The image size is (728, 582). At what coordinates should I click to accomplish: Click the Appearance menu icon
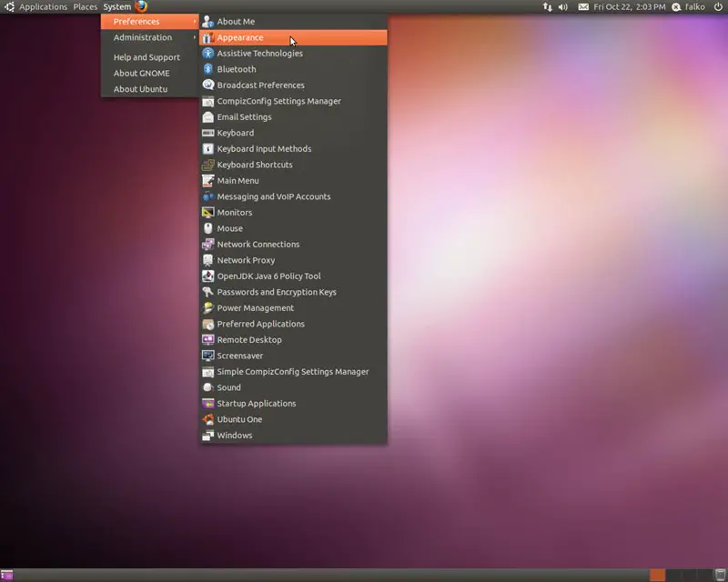pos(208,37)
